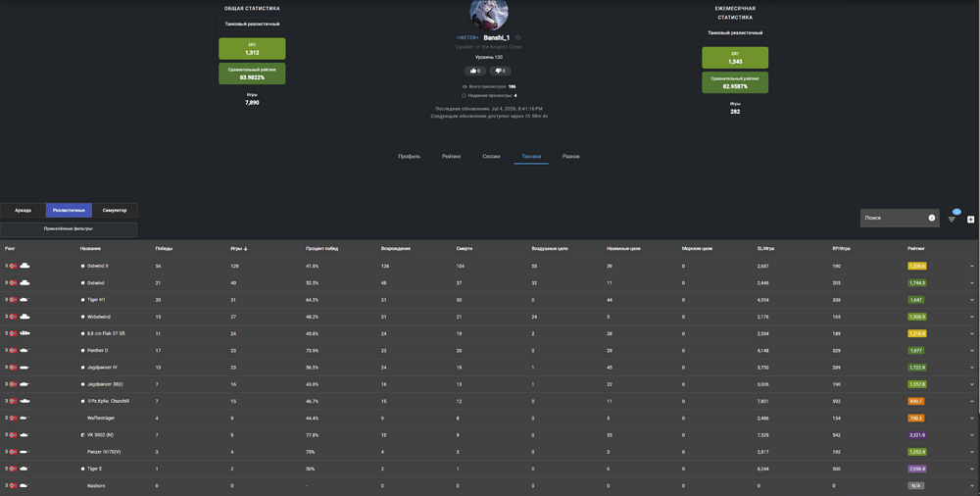
Task: Click the thumbs-down dislike button
Action: point(500,71)
